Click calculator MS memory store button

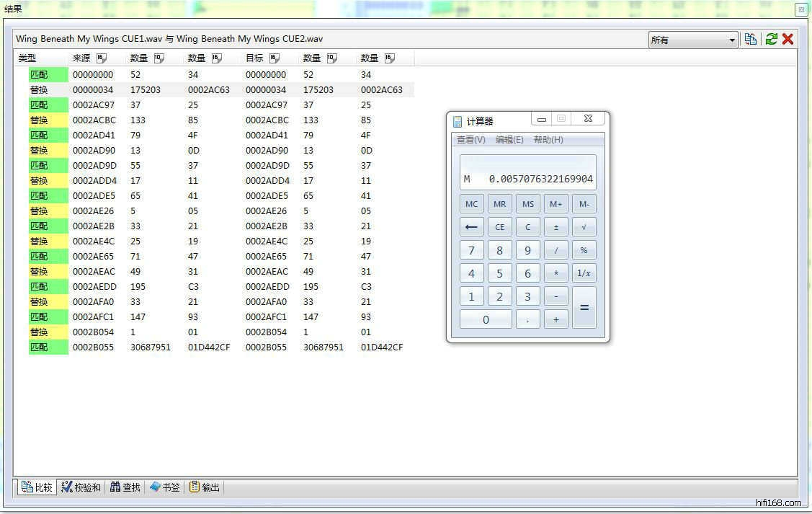pyautogui.click(x=527, y=203)
